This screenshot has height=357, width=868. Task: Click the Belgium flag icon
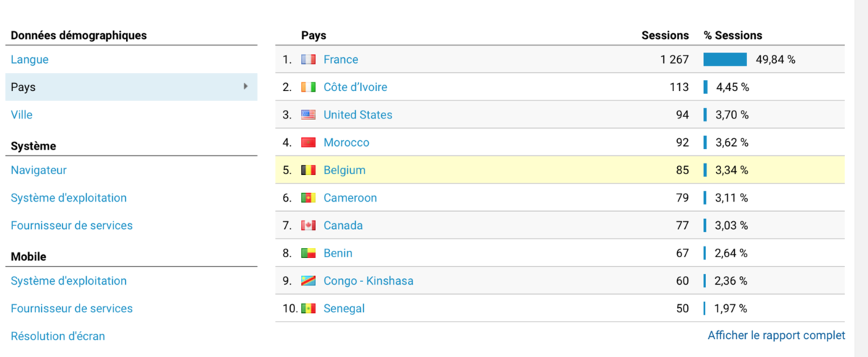tap(308, 171)
